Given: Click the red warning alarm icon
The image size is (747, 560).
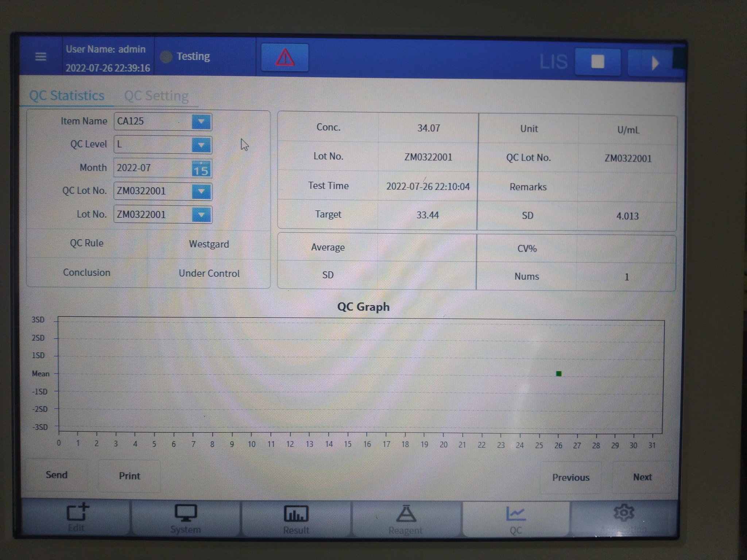Looking at the screenshot, I should click(x=285, y=58).
